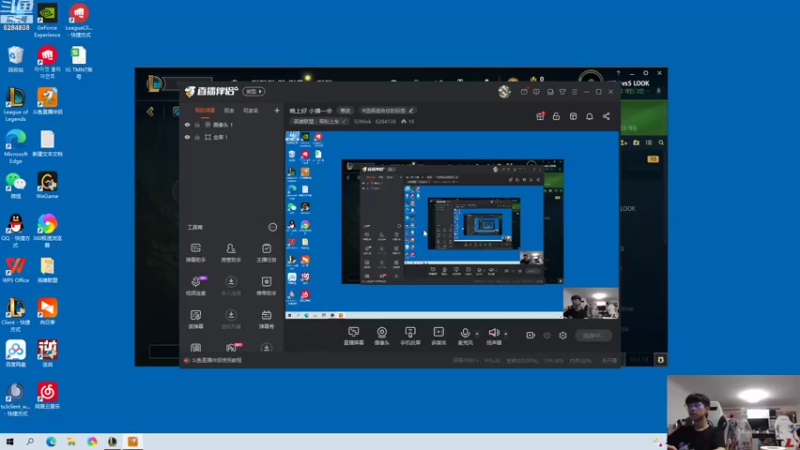The width and height of the screenshot is (800, 450).
Task: Edit the game category pill (英雄联盟)
Action: [x=320, y=121]
